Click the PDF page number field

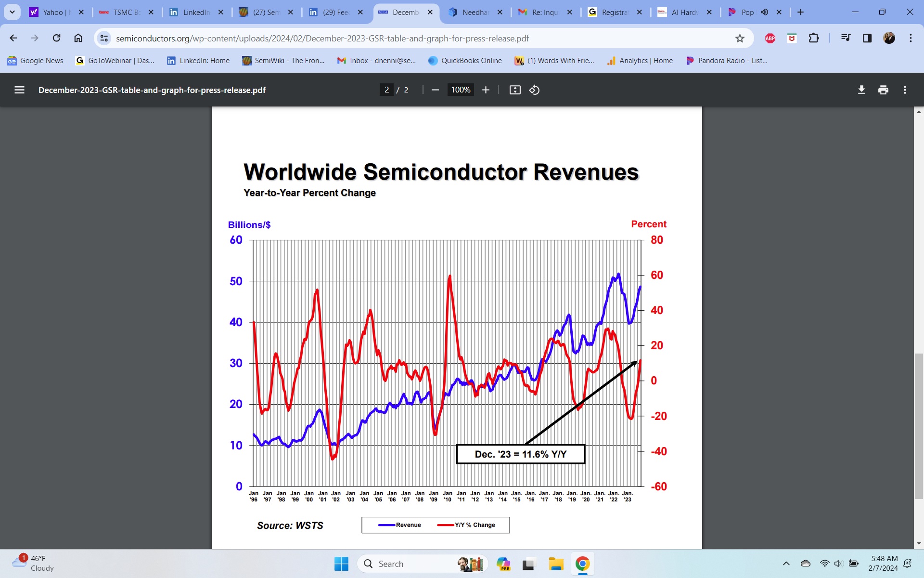386,90
